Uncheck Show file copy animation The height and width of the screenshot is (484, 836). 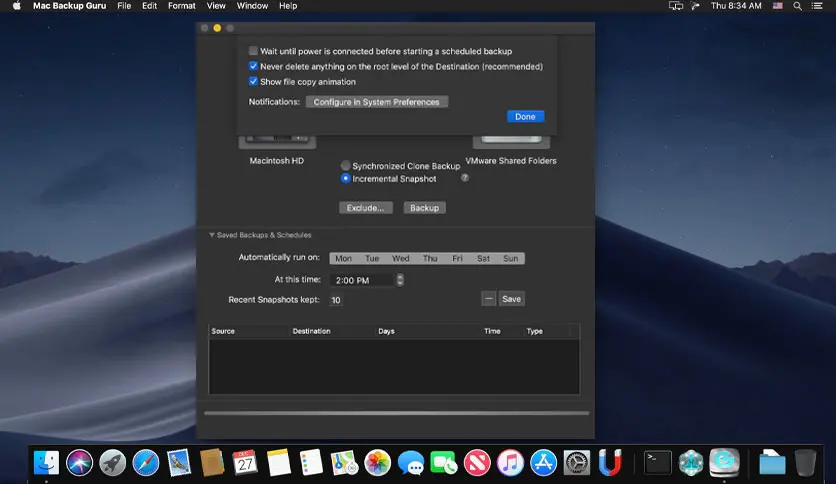click(253, 82)
